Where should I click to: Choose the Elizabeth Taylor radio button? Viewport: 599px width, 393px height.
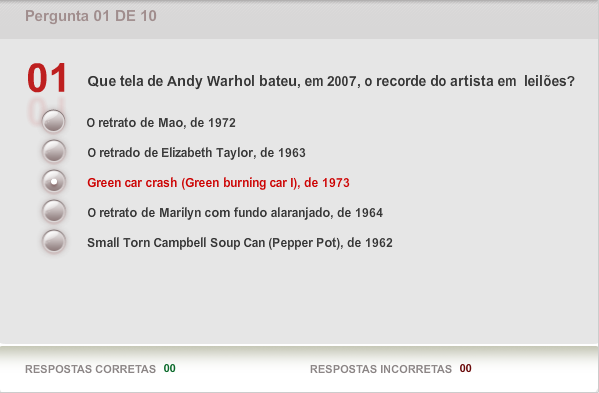[54, 151]
